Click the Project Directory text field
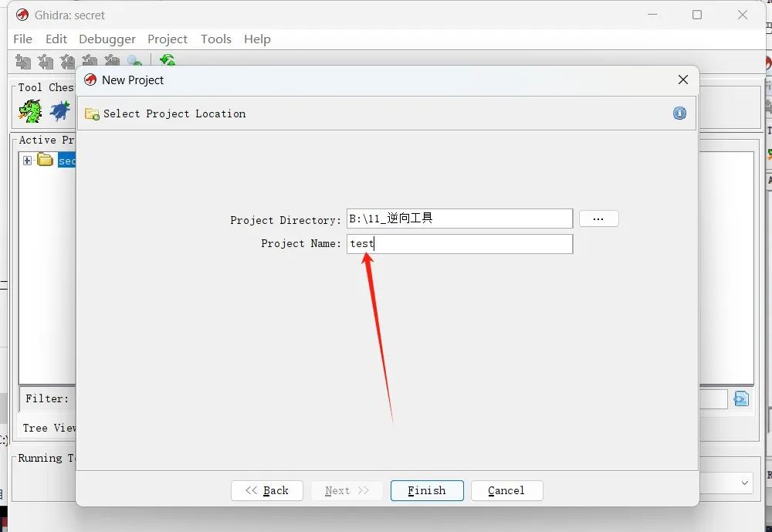 pyautogui.click(x=460, y=219)
